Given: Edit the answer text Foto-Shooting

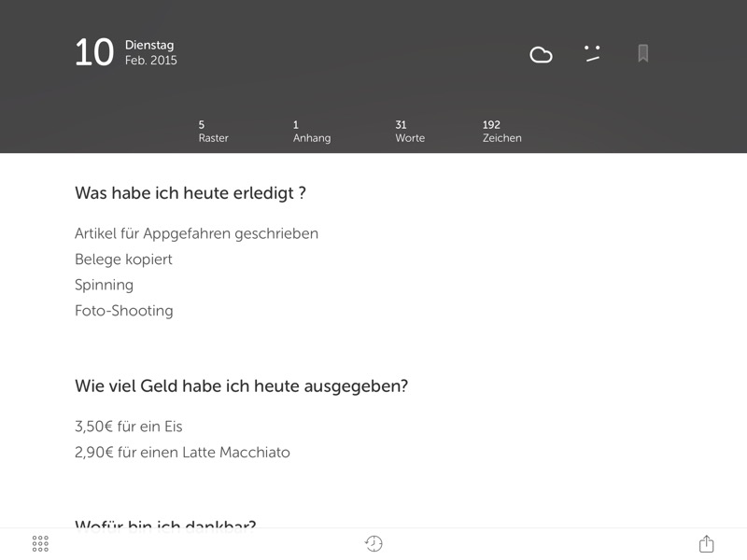Looking at the screenshot, I should coord(123,310).
